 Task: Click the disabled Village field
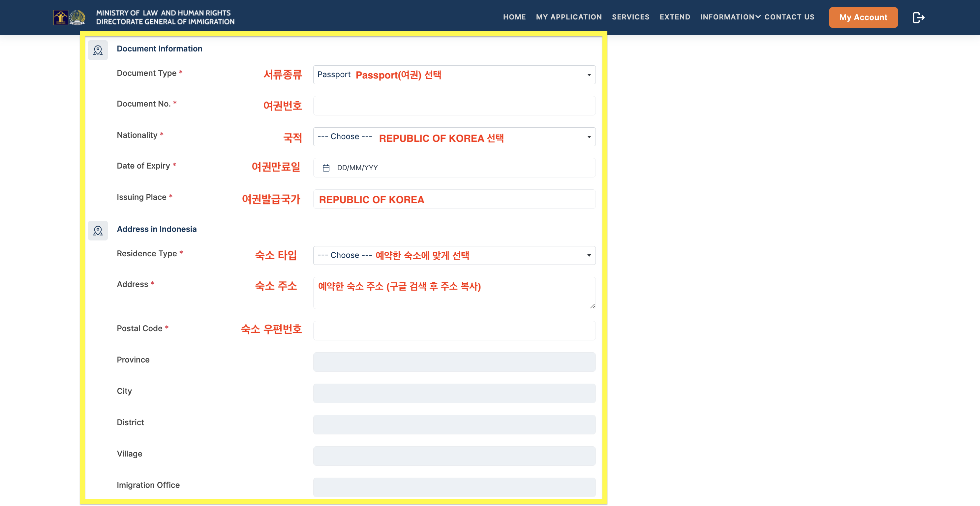[x=454, y=456]
